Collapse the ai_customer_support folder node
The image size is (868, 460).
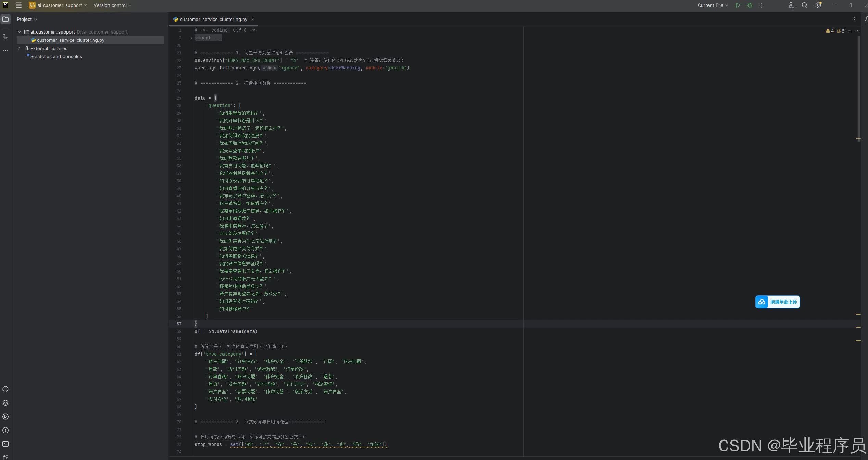click(20, 32)
